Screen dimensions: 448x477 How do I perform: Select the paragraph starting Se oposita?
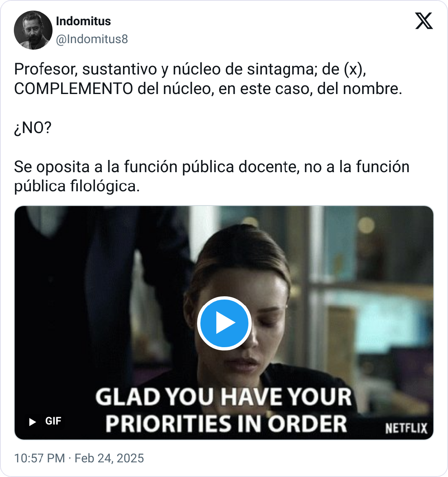212,176
